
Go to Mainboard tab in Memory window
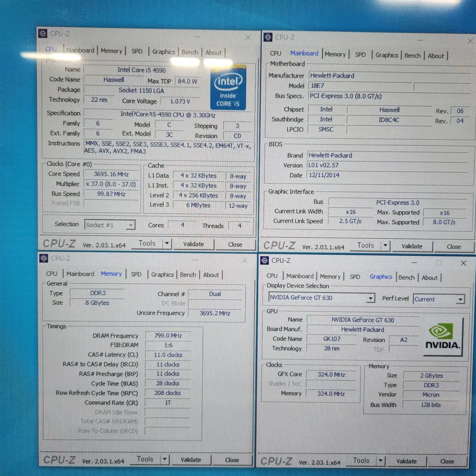click(81, 274)
